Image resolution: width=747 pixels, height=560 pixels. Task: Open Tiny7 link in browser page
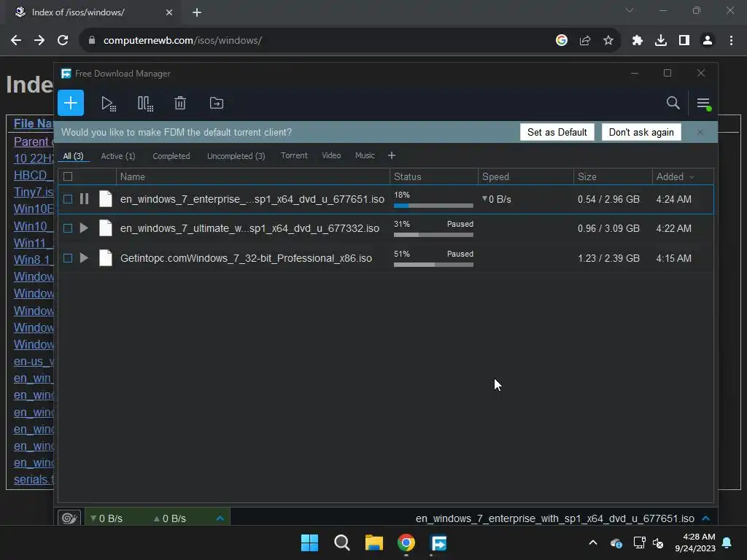34,192
